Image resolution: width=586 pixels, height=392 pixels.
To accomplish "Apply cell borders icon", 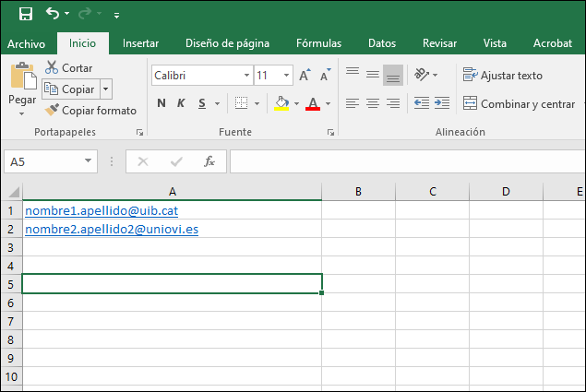I will tap(241, 103).
